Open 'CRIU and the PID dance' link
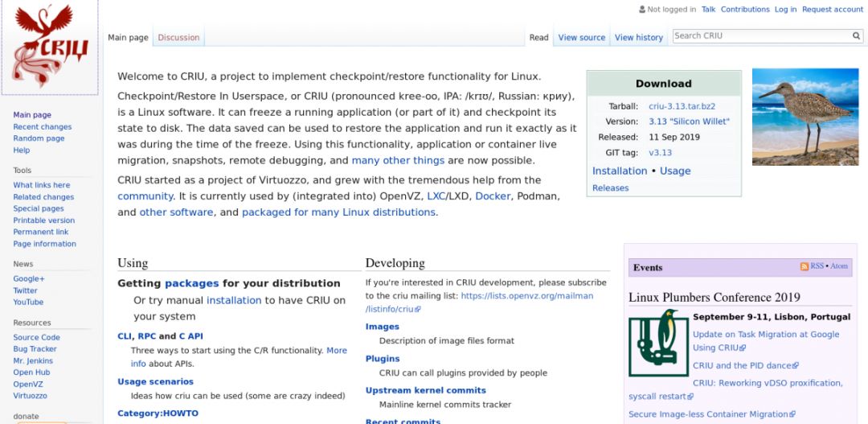Image resolution: width=868 pixels, height=424 pixels. click(x=745, y=366)
